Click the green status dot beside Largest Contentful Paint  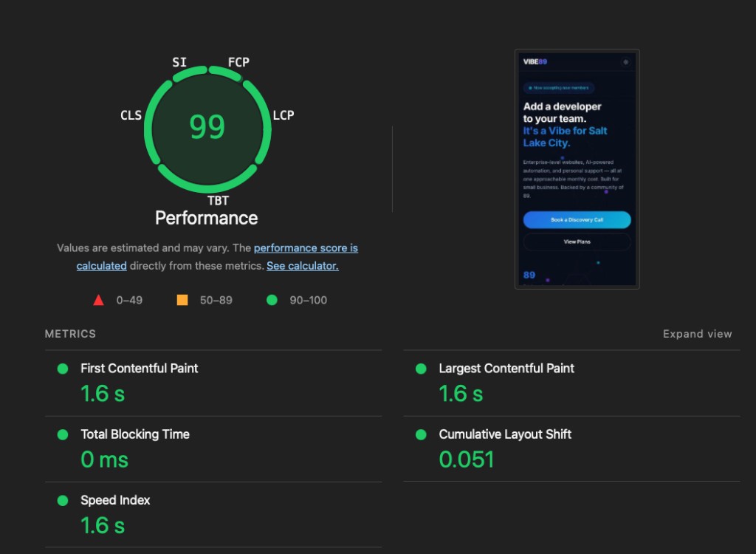coord(421,368)
